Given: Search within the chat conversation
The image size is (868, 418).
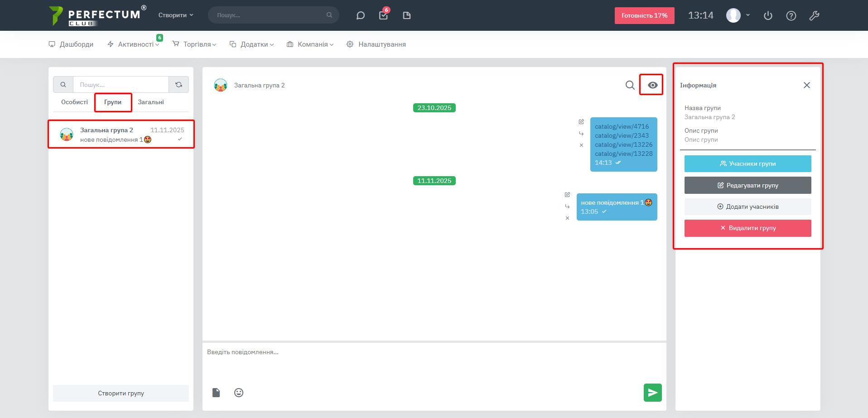Looking at the screenshot, I should coord(630,85).
